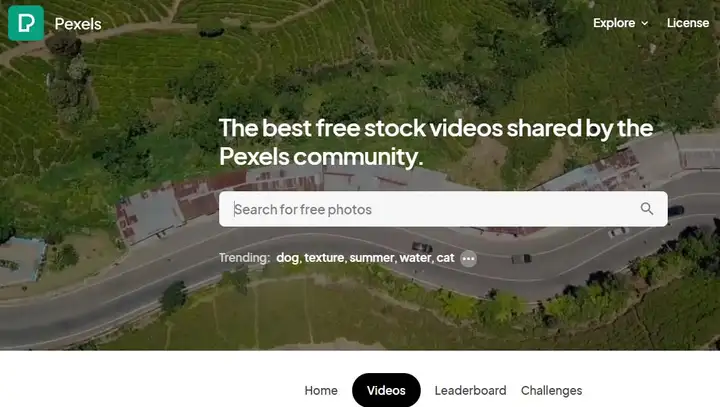This screenshot has height=407, width=720.
Task: Open the Challenges tab
Action: tap(551, 390)
